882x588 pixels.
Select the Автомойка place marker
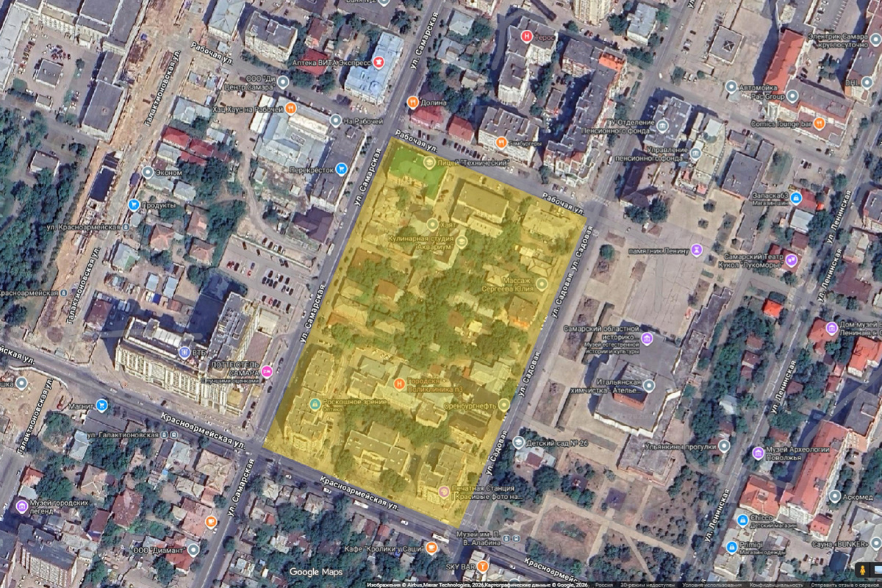pos(731,87)
